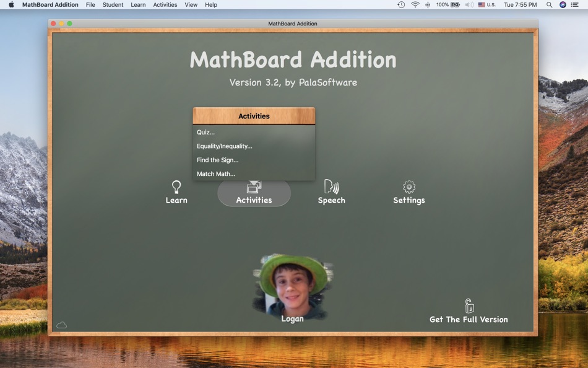
Task: Choose Equality/Inequality... activity
Action: coord(254,146)
